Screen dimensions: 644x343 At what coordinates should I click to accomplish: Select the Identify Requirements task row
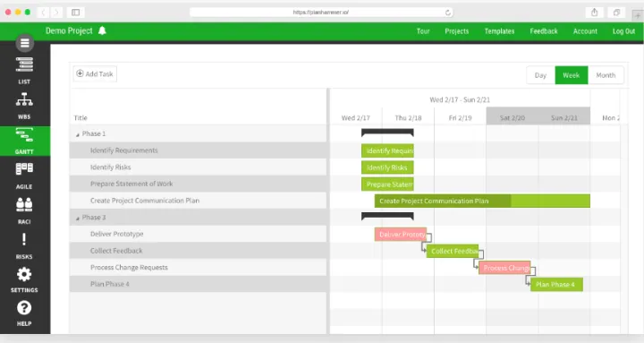pyautogui.click(x=198, y=150)
